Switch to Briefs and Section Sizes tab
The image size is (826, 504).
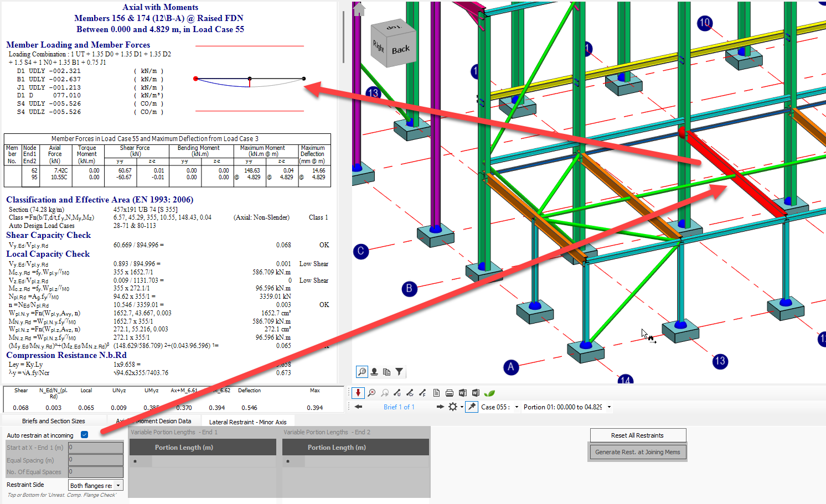[54, 421]
